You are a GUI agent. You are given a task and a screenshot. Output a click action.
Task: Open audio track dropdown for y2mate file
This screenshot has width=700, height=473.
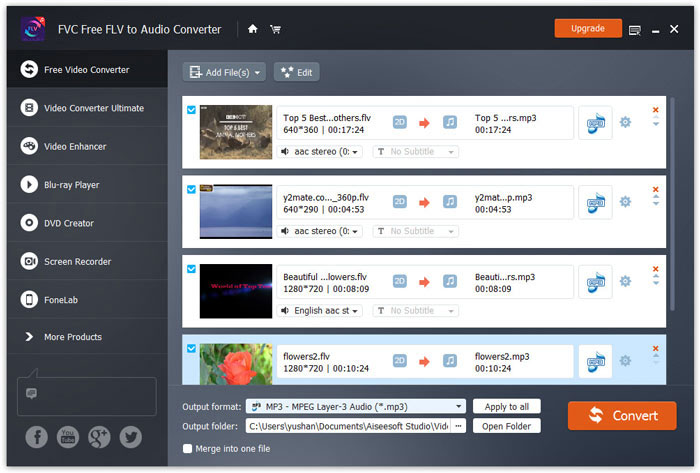click(x=320, y=231)
